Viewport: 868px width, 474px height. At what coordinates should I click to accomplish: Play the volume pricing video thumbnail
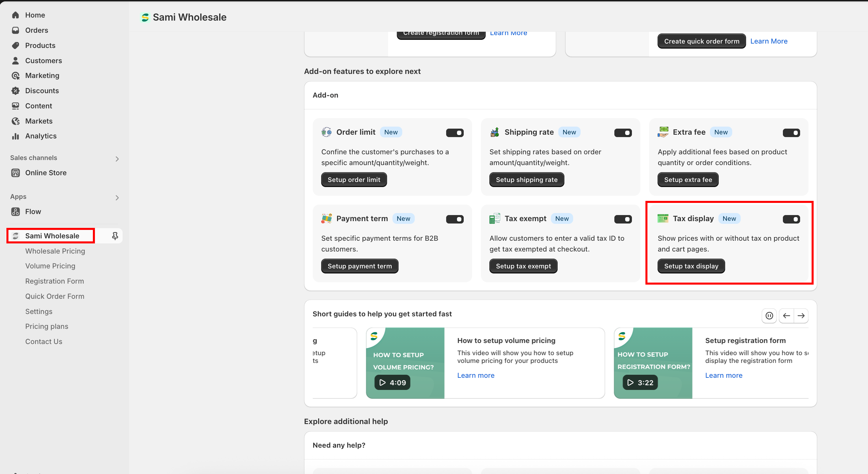click(392, 383)
